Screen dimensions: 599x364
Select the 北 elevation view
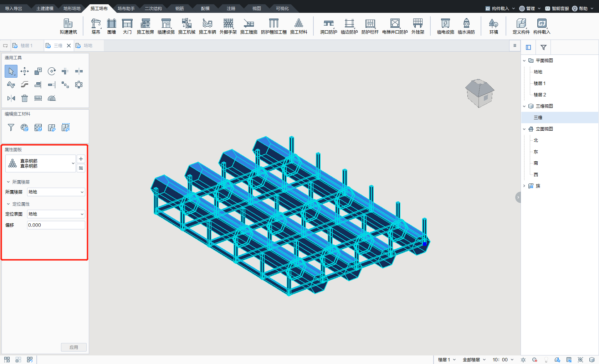coord(536,140)
